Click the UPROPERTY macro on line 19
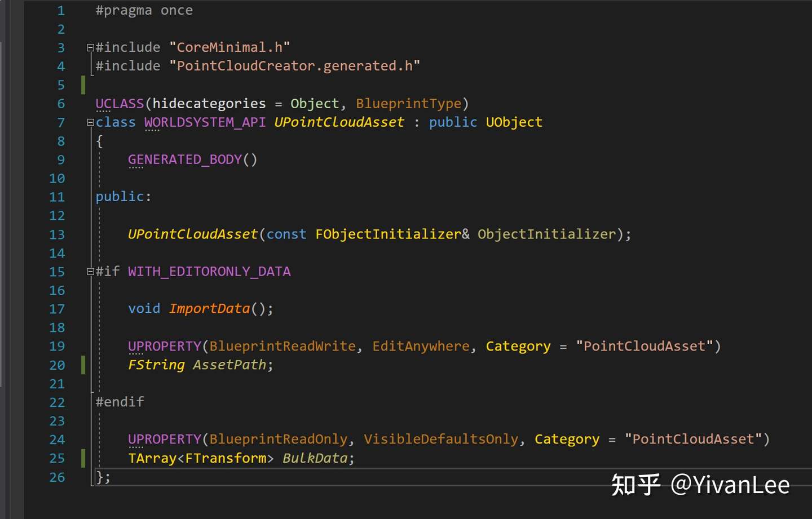 [165, 346]
